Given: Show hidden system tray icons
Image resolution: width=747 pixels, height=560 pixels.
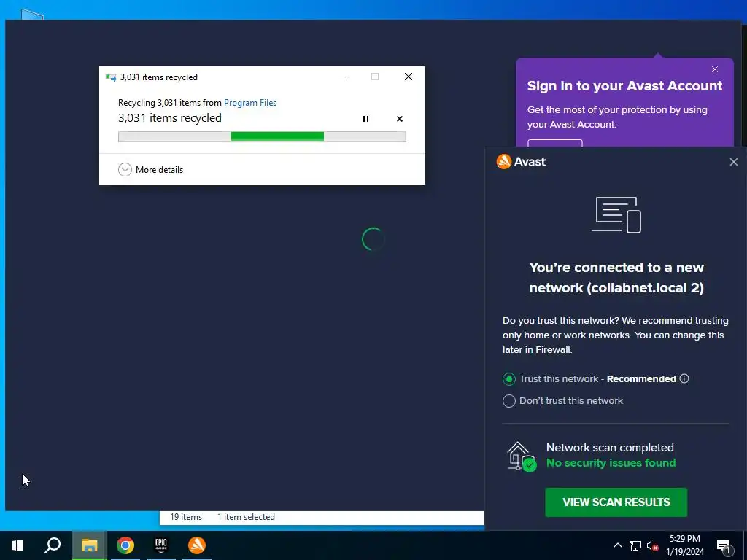Looking at the screenshot, I should click(617, 545).
